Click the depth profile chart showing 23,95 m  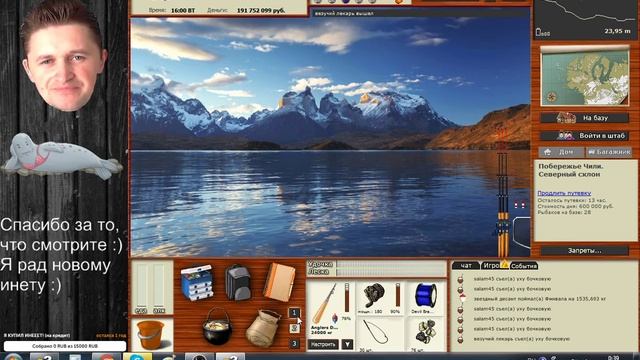pyautogui.click(x=585, y=19)
